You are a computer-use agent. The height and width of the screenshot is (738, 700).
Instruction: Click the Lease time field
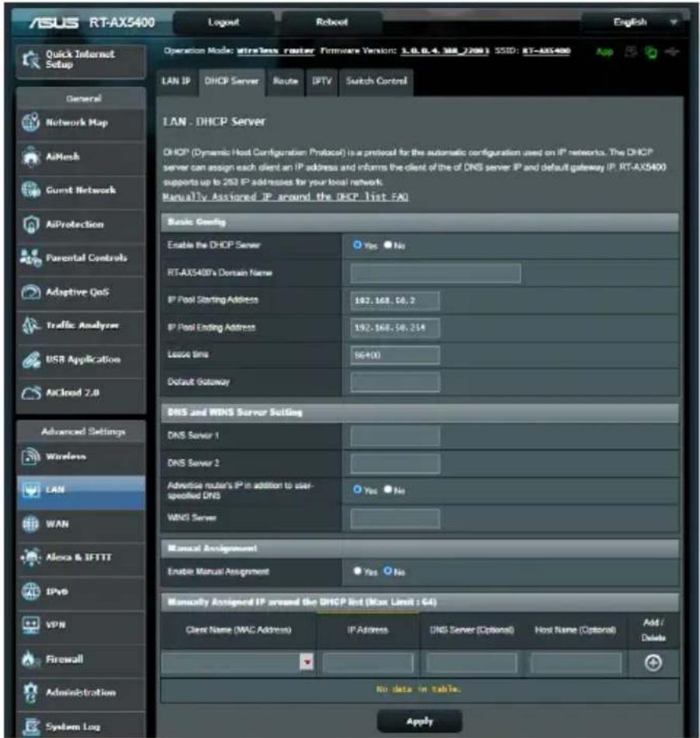(395, 355)
